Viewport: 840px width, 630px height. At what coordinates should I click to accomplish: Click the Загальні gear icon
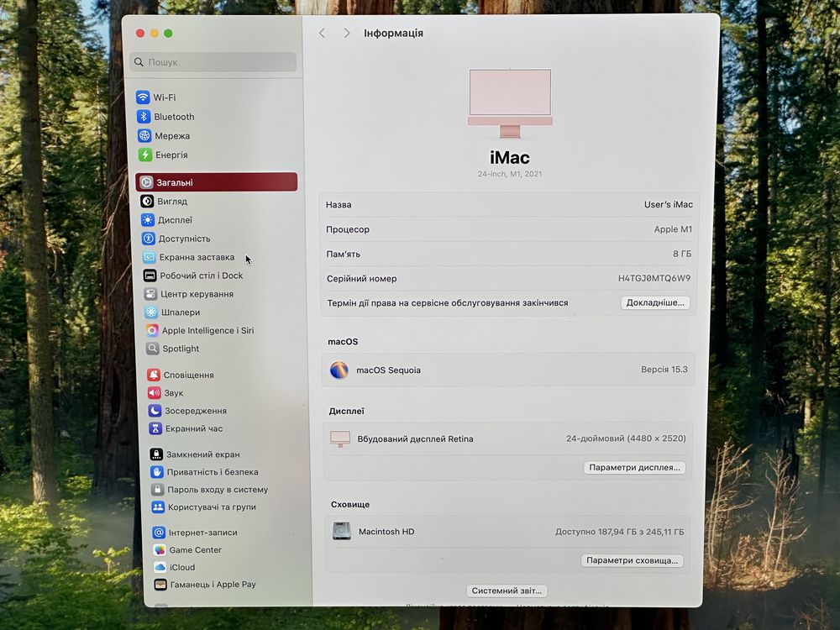(x=146, y=182)
